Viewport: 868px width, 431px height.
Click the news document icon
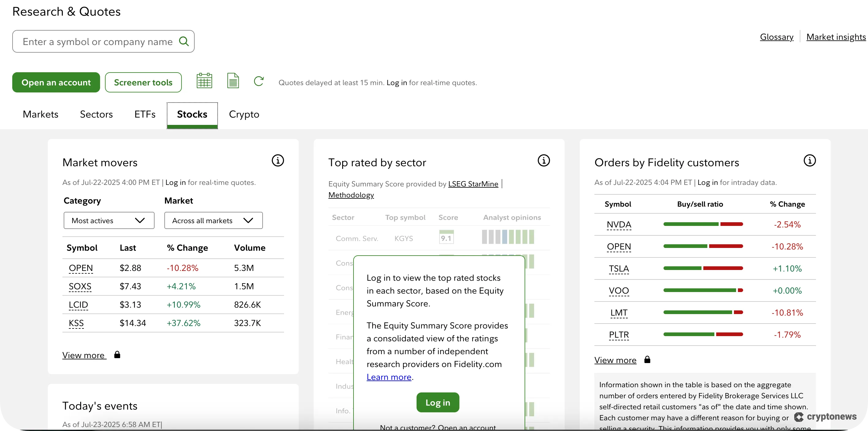pos(233,81)
